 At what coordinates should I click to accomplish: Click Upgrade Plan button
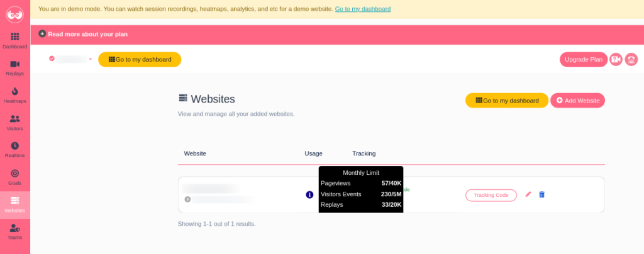click(583, 60)
